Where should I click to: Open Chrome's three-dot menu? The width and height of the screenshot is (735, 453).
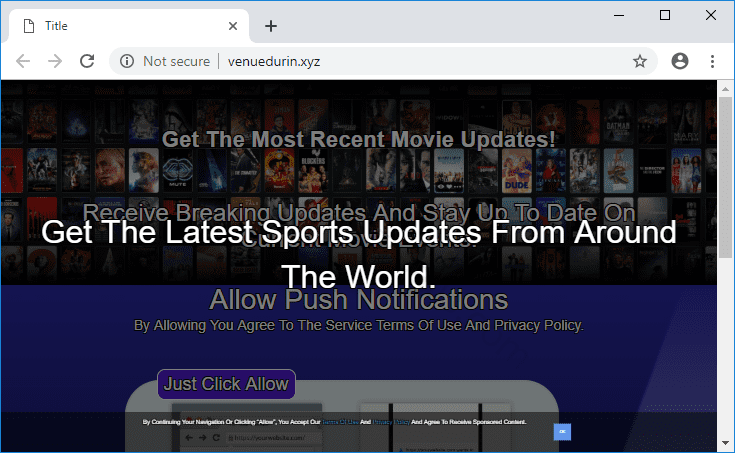tap(713, 61)
